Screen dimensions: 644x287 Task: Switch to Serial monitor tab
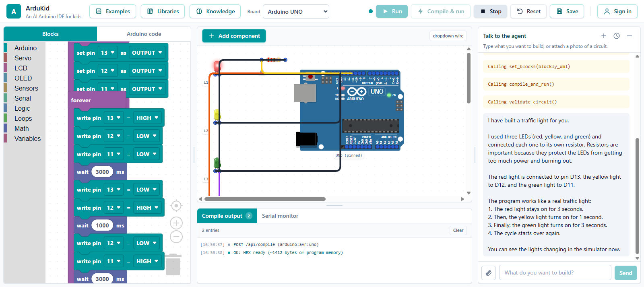(x=280, y=216)
